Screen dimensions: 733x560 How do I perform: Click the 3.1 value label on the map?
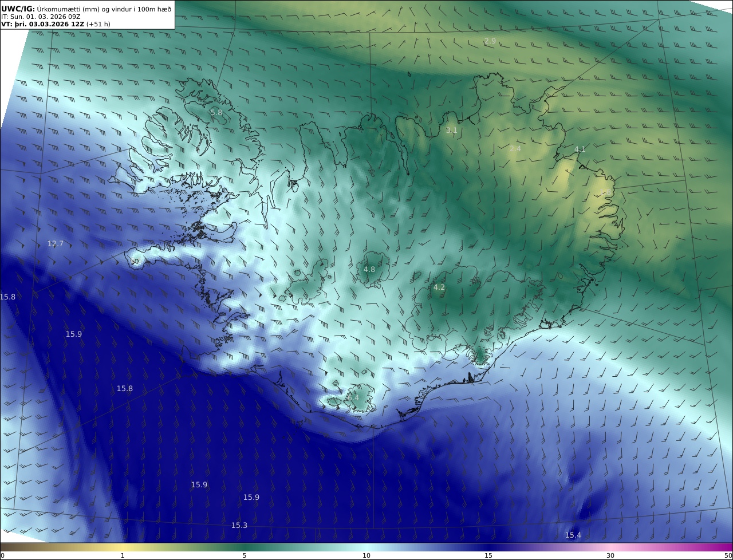click(x=451, y=130)
